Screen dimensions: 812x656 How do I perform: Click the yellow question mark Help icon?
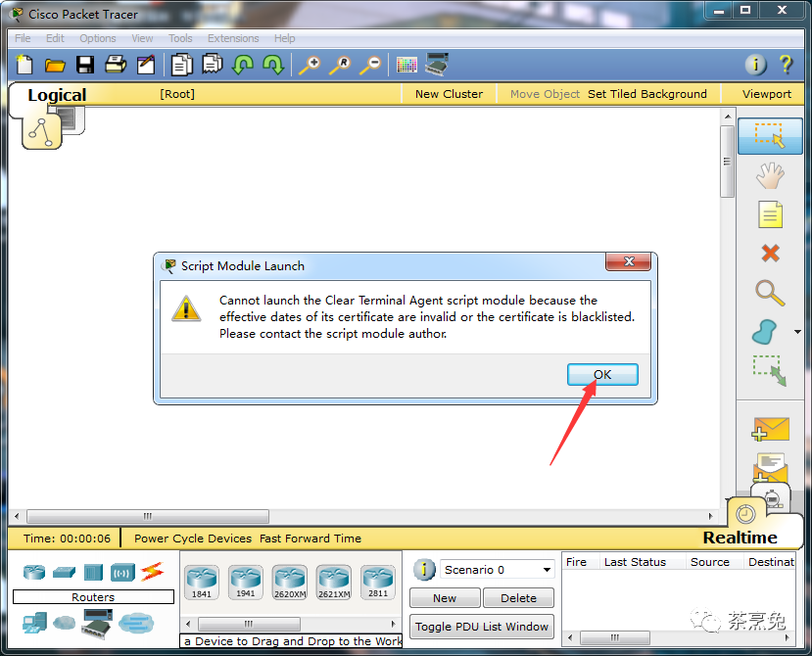coord(786,65)
